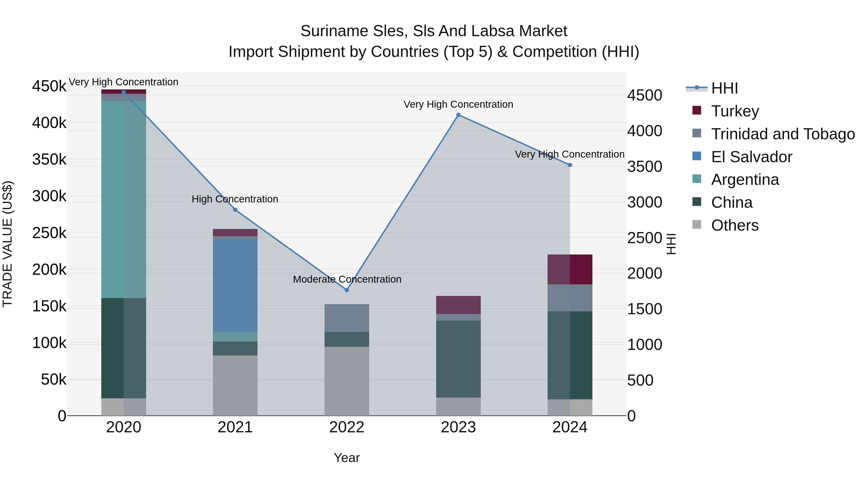Viewport: 868px width, 488px height.
Task: Toggle the Argentina legend label
Action: pyautogui.click(x=745, y=180)
